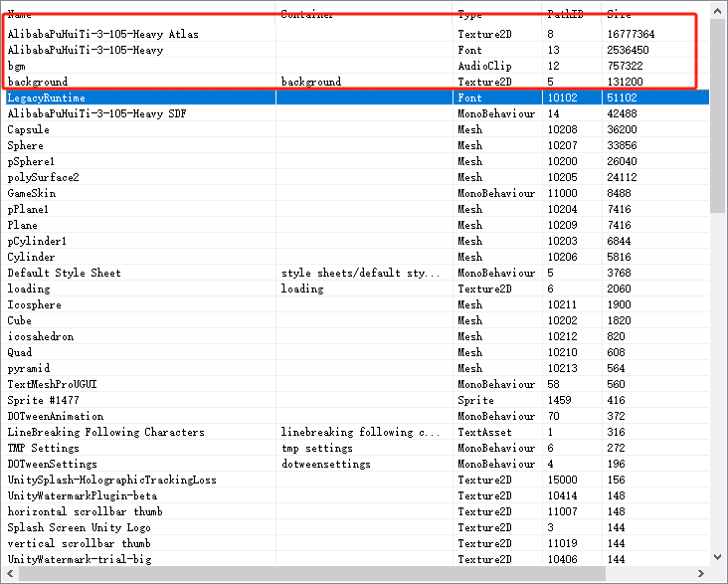Viewport: 728px width, 584px height.
Task: Click the 'linebreaking following c...' container cell
Action: click(x=360, y=432)
